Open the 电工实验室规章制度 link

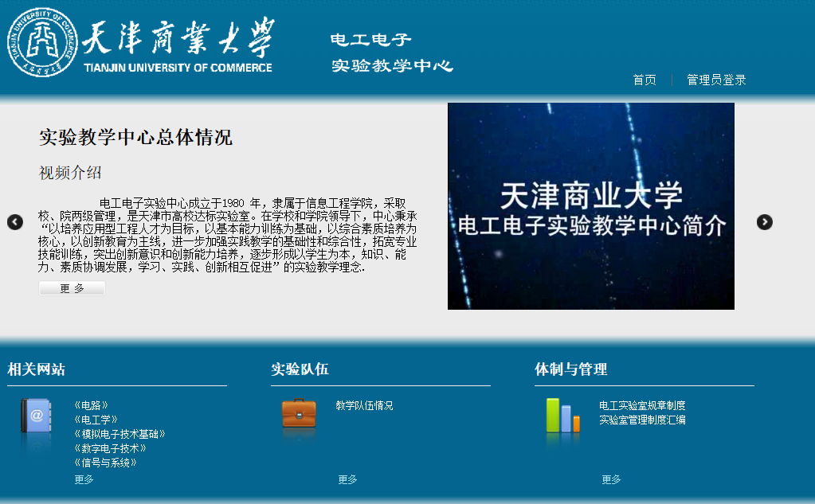pos(642,405)
